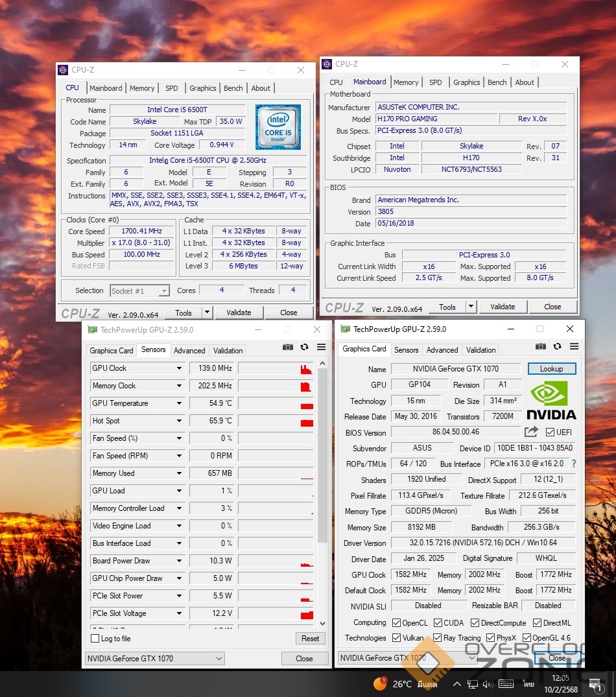Toggle the OpenCL checkbox

click(x=396, y=623)
